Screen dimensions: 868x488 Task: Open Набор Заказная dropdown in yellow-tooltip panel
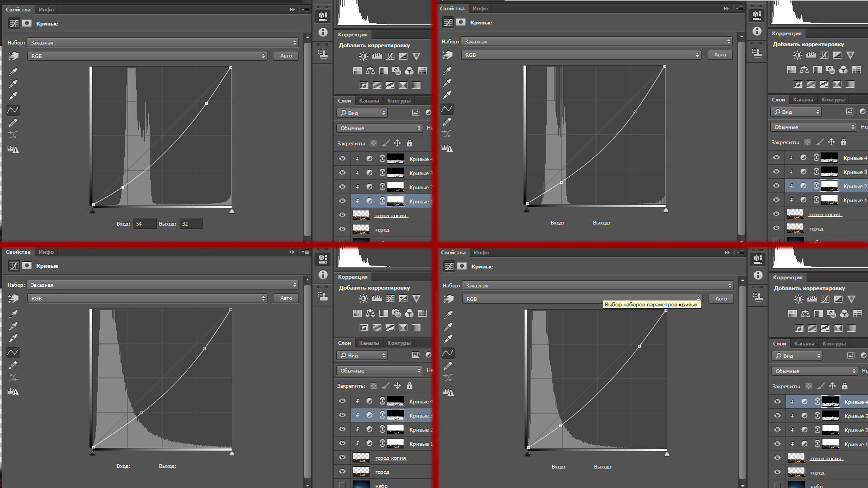tap(598, 285)
